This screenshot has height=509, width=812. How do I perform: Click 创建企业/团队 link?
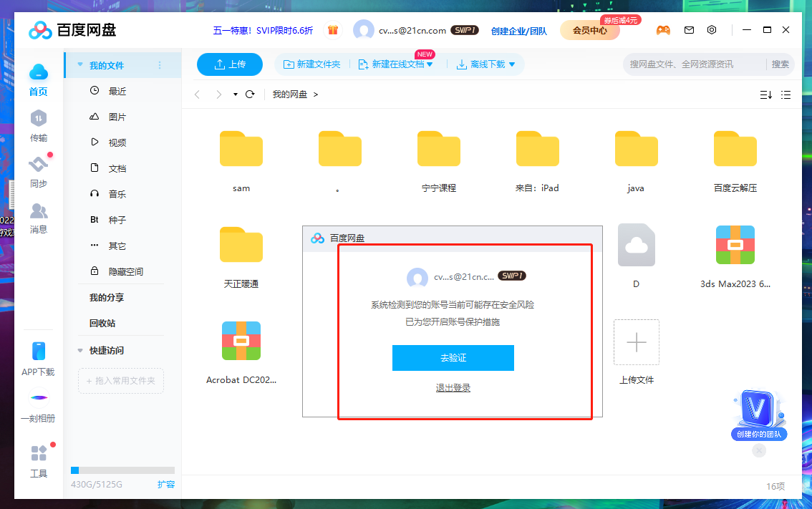pos(519,31)
